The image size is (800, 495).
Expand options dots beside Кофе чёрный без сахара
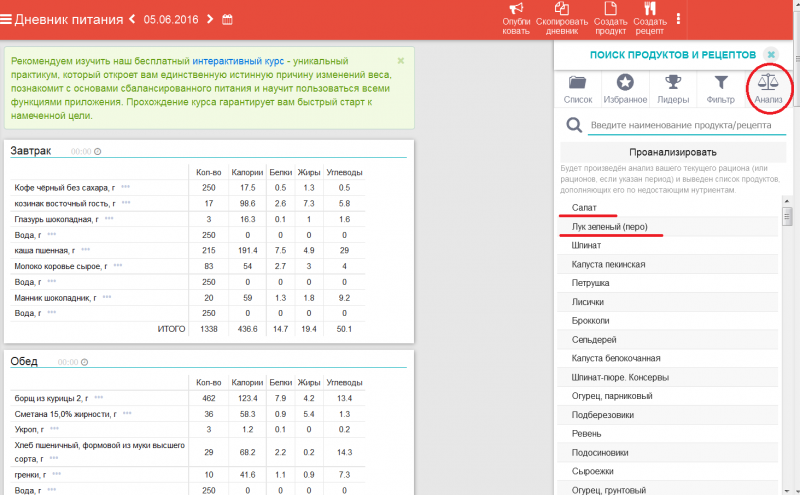[125, 188]
